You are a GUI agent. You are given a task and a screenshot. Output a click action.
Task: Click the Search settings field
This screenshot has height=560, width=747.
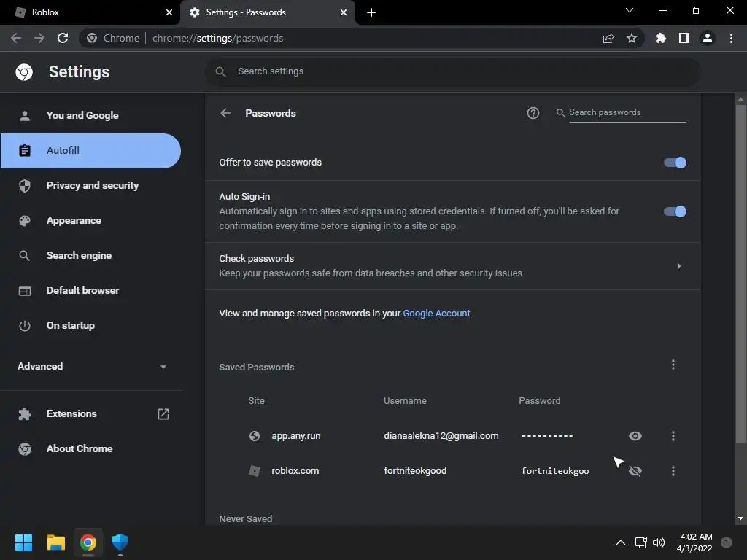pos(452,71)
